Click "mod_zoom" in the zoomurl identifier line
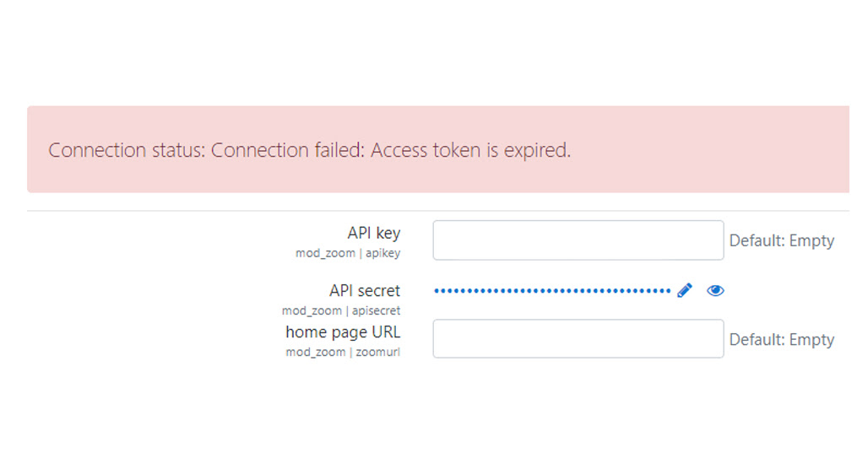Viewport: 868px width, 469px height. 316,353
